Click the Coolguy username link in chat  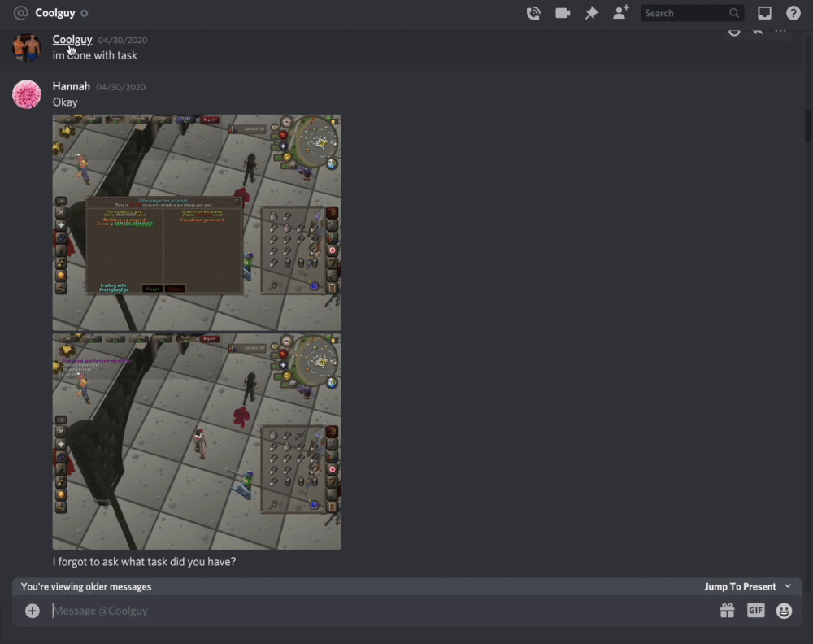pyautogui.click(x=72, y=39)
